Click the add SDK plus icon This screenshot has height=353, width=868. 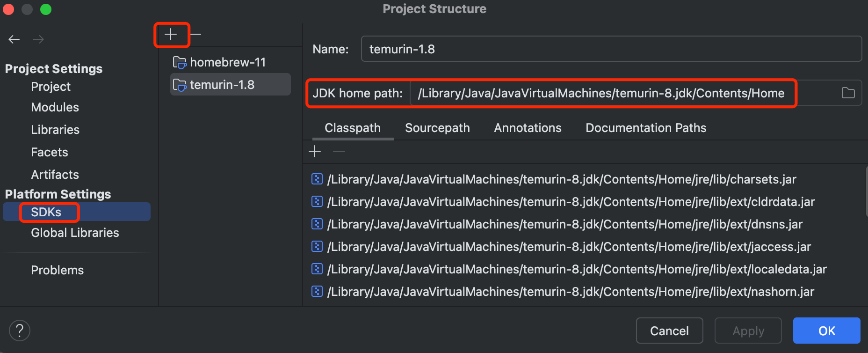(x=171, y=35)
